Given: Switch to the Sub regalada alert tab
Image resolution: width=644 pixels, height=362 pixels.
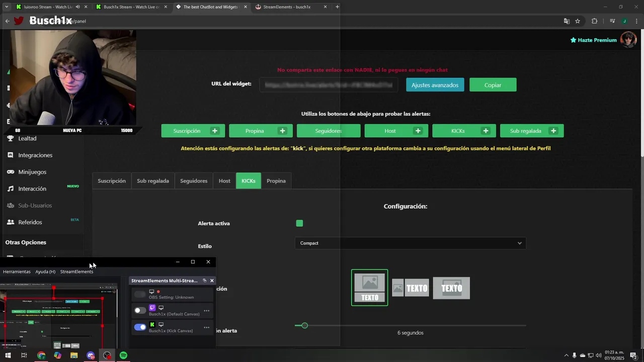Looking at the screenshot, I should coord(153,181).
